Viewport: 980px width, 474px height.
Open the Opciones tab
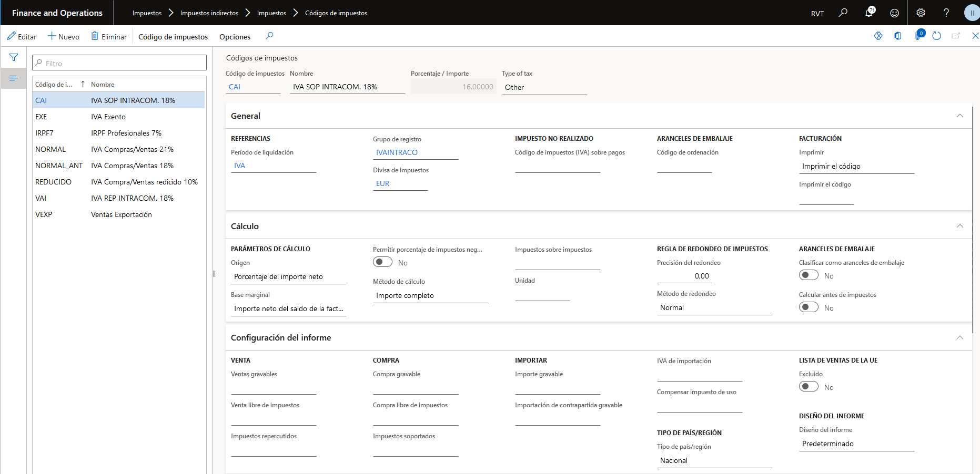pyautogui.click(x=235, y=37)
